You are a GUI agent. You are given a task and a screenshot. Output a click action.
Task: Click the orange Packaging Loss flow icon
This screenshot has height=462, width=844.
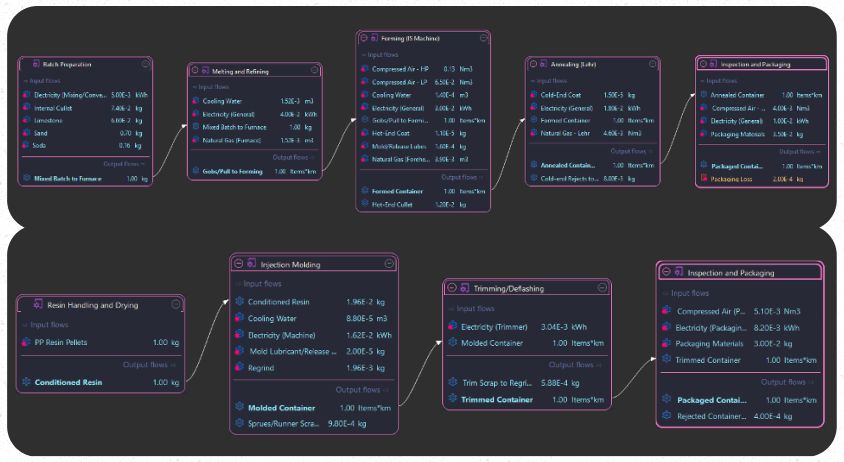coord(703,178)
